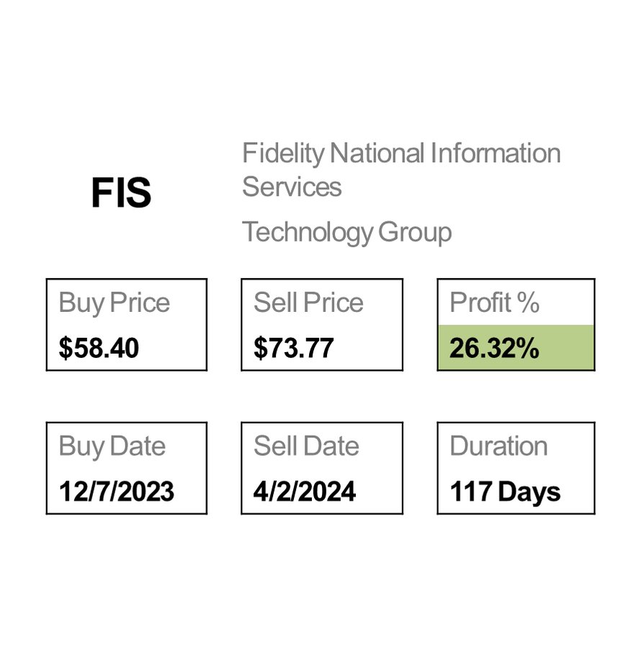Viewport: 644px width, 659px height.
Task: Click the Sell Price label text
Action: [x=308, y=302]
